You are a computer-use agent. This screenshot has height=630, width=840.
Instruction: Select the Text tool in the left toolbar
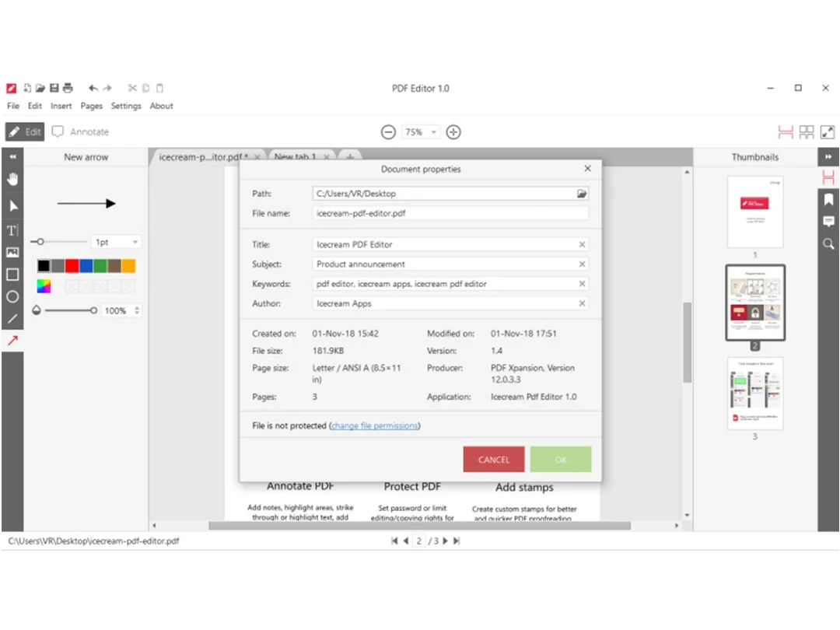coord(12,230)
